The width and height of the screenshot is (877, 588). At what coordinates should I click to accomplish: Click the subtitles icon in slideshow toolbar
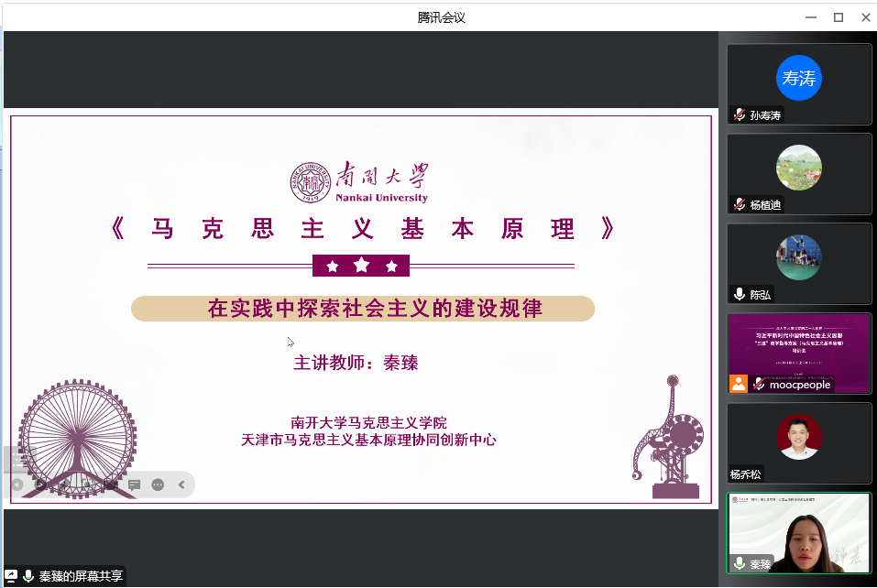[134, 485]
